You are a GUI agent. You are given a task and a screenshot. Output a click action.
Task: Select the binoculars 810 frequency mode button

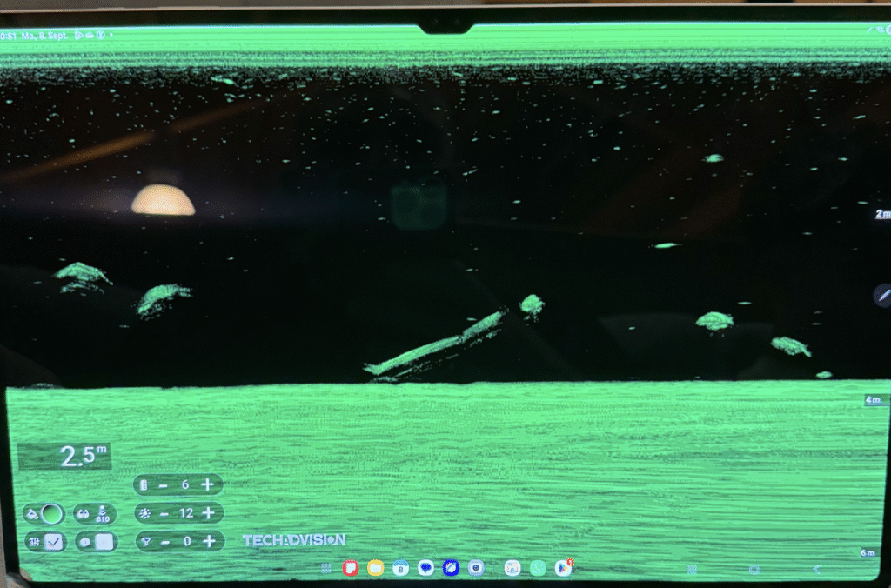tap(95, 514)
